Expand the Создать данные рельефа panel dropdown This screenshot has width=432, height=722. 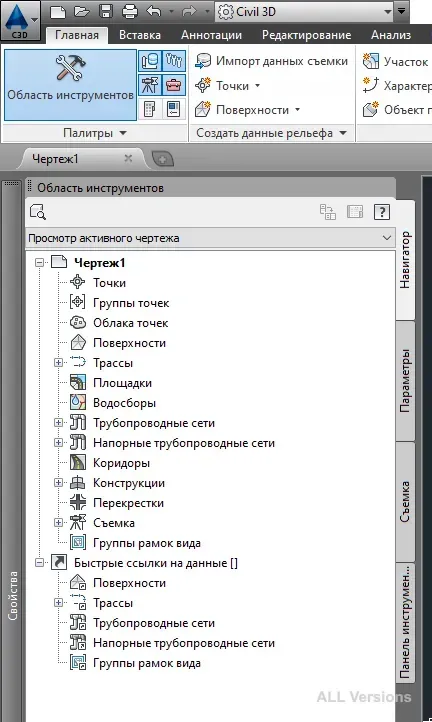tap(272, 133)
